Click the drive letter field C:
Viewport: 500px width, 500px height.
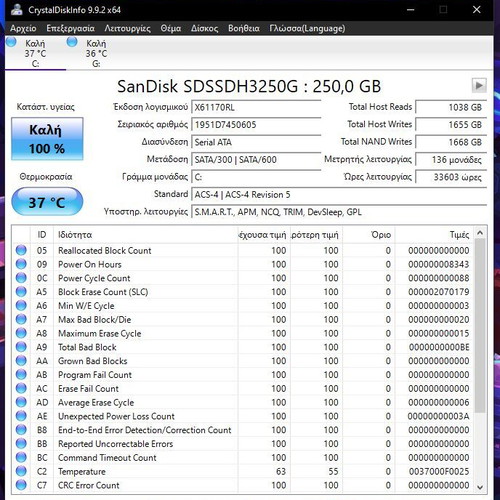(x=256, y=177)
